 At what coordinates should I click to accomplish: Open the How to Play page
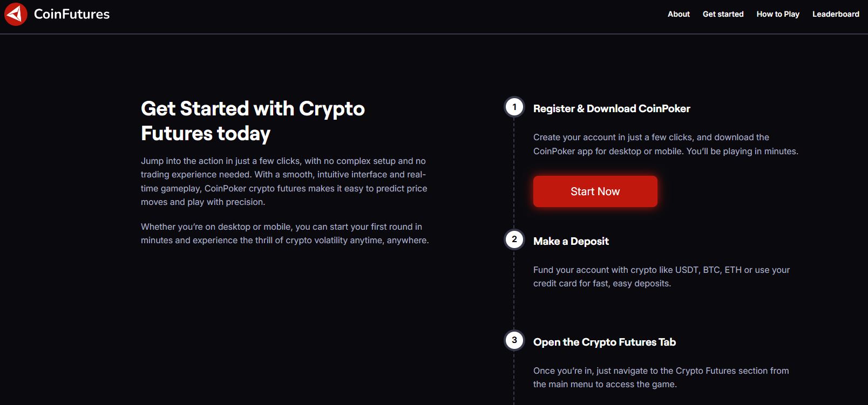click(778, 14)
